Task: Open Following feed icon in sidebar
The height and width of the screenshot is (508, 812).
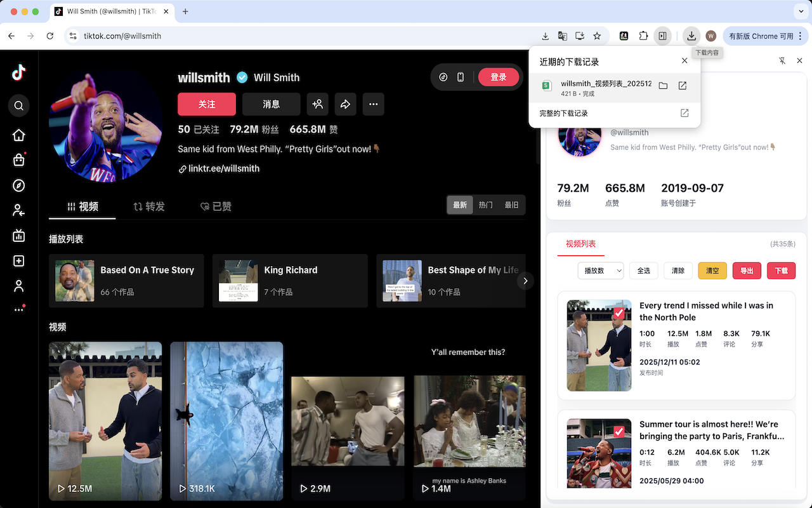Action: (19, 210)
